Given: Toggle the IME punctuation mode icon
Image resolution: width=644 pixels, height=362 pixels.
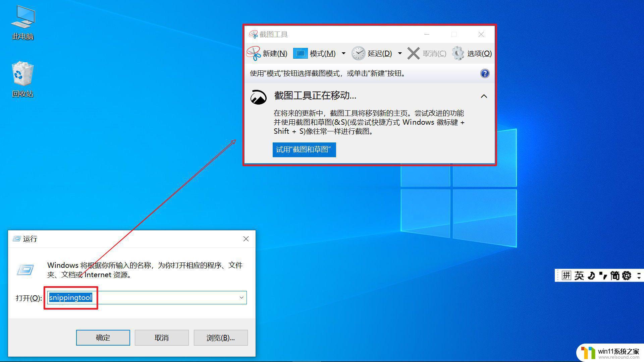Looking at the screenshot, I should (x=603, y=276).
